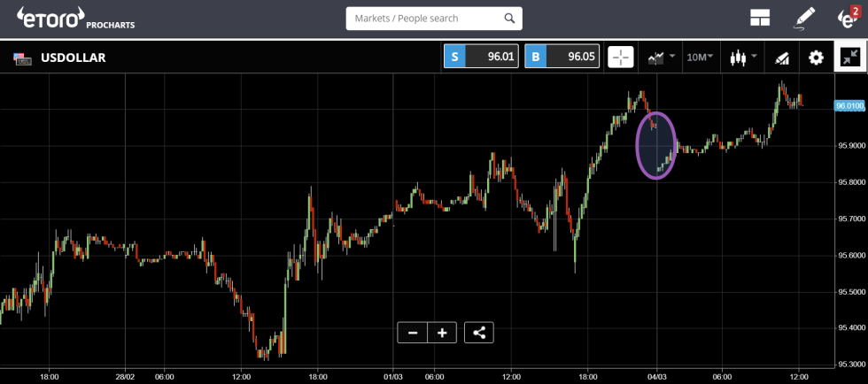The image size is (868, 384).
Task: Zoom out the chart with minus button
Action: pyautogui.click(x=412, y=333)
